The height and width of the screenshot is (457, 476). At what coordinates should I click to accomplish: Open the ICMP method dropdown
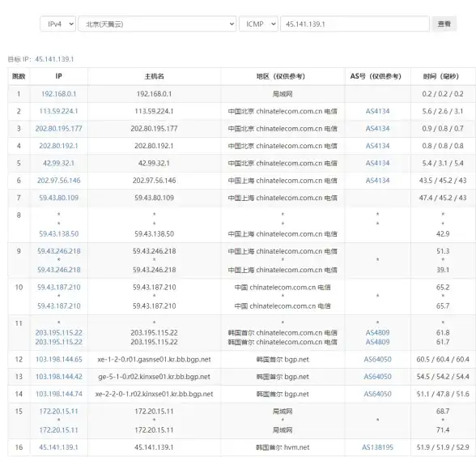[x=258, y=23]
